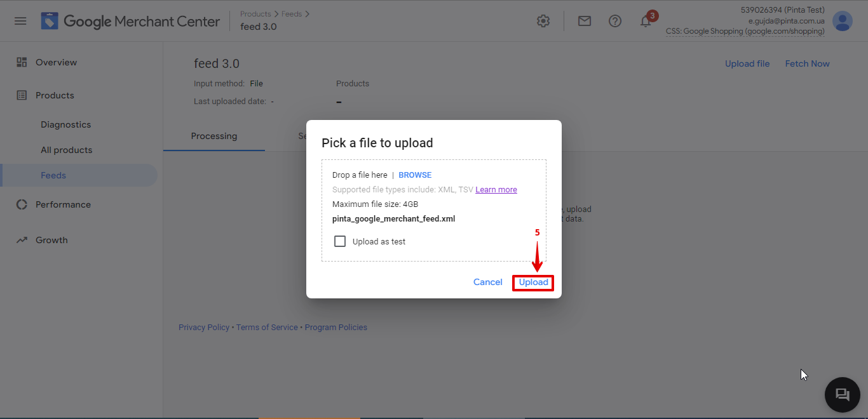Open the Terms of Service link
The width and height of the screenshot is (868, 419).
[x=267, y=328]
